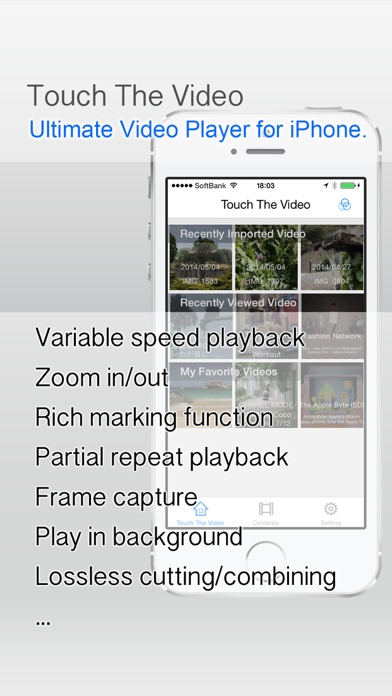Click the film strip Contents icon
This screenshot has width=392, height=696.
pos(265,509)
